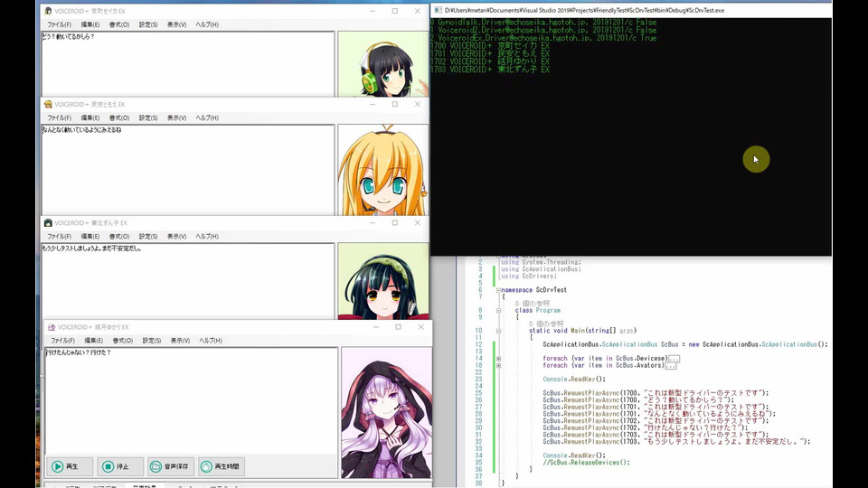Expand the foreach ScBus.Avators block
The width and height of the screenshot is (868, 488).
click(x=498, y=365)
